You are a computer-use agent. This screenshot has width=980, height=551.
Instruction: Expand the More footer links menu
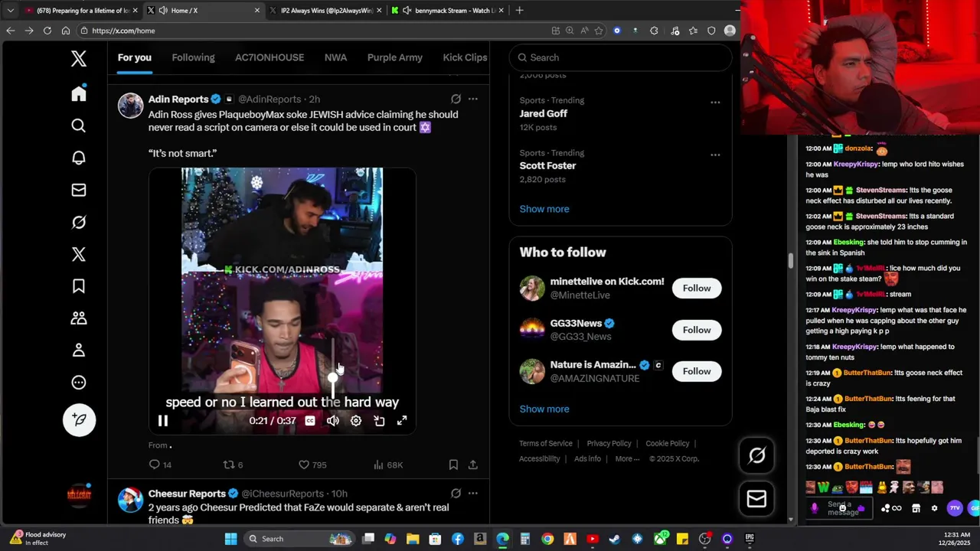(628, 459)
